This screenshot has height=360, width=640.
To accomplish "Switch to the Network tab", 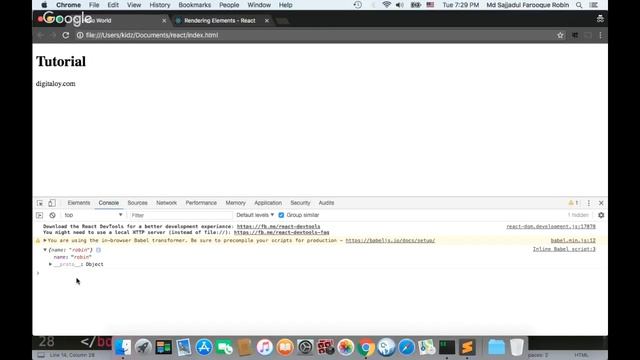I will (167, 203).
